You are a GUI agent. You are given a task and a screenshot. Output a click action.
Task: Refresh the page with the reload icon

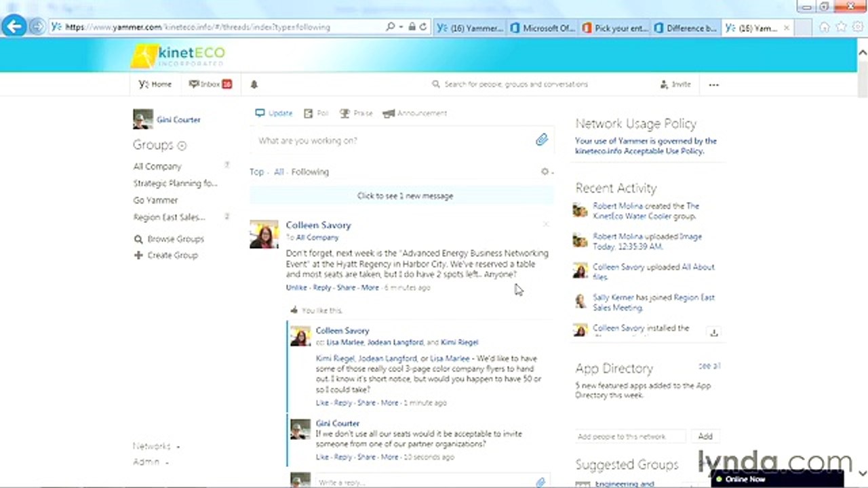click(422, 27)
